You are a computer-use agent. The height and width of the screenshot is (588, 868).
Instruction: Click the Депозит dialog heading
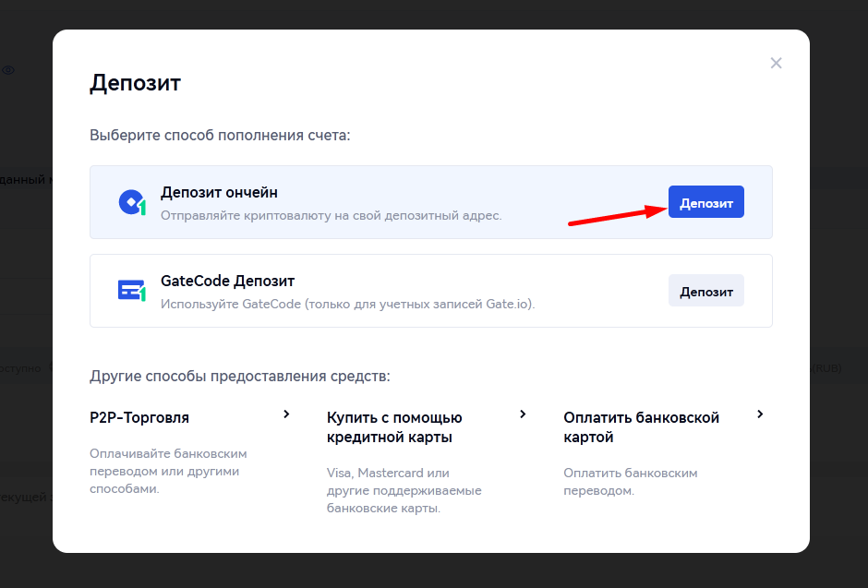[135, 83]
